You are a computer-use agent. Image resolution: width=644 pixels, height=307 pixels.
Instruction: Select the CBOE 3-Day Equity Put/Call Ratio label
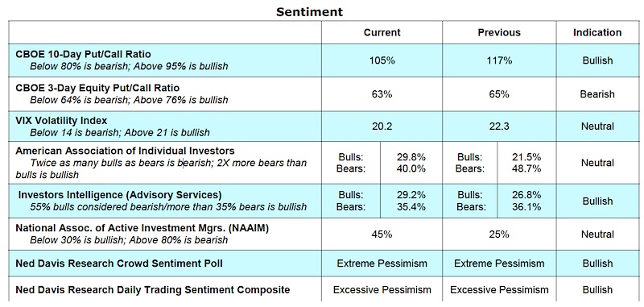tap(97, 88)
